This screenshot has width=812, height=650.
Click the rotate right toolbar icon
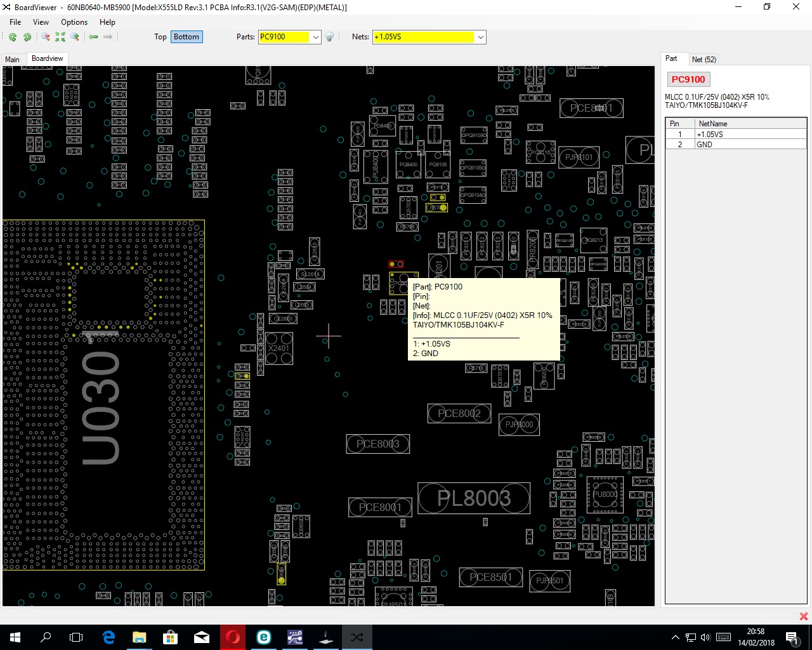[27, 37]
